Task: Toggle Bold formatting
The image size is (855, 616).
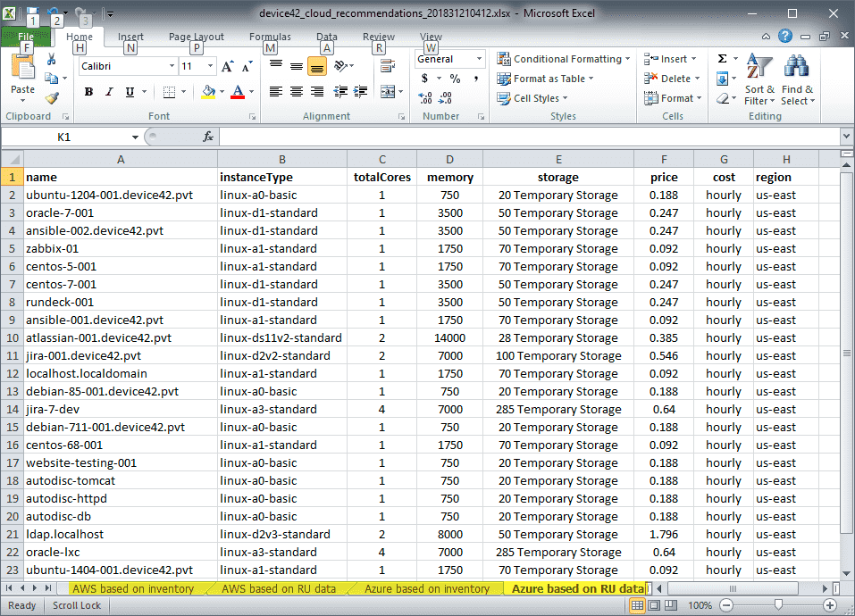Action: point(88,91)
